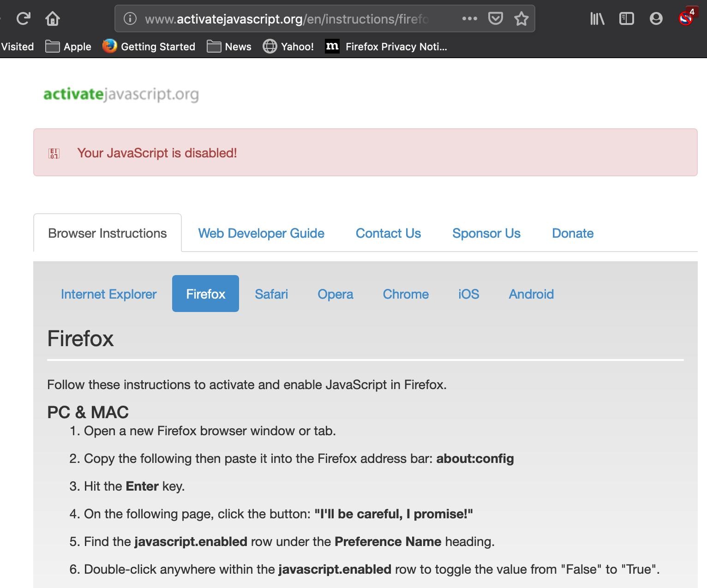707x588 pixels.
Task: Select the Browser Instructions tab
Action: [108, 233]
